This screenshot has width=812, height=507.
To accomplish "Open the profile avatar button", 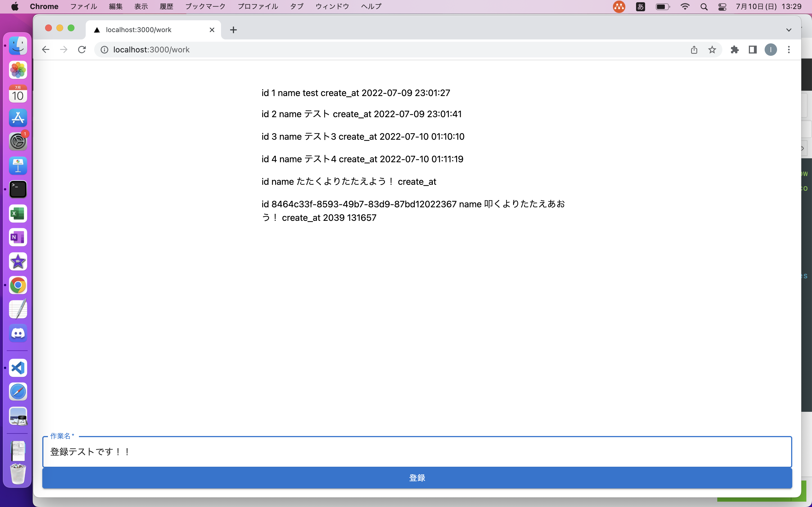I will 770,50.
